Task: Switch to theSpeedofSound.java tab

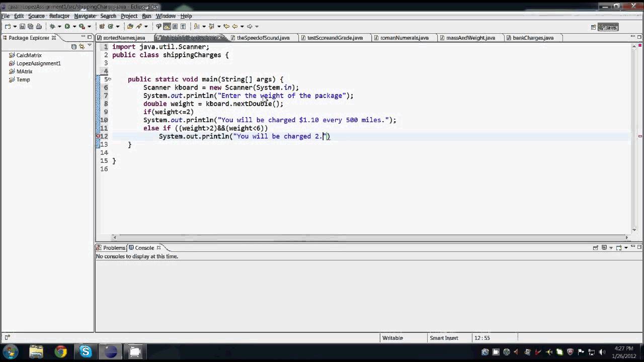Action: click(x=263, y=38)
